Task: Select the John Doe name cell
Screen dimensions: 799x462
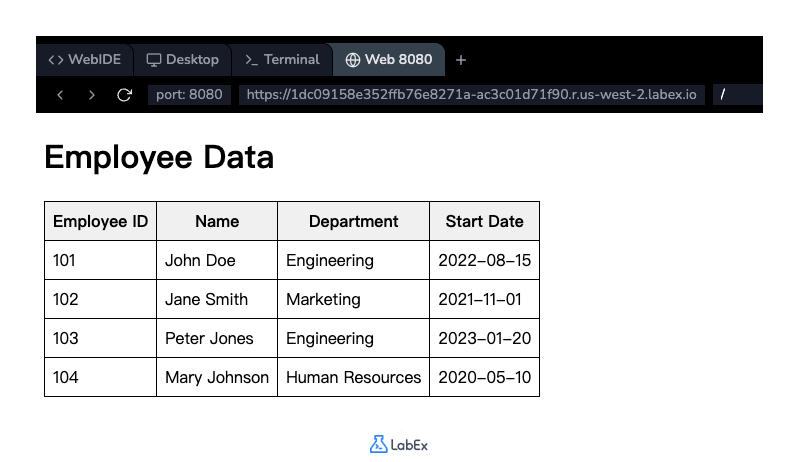Action: [200, 260]
